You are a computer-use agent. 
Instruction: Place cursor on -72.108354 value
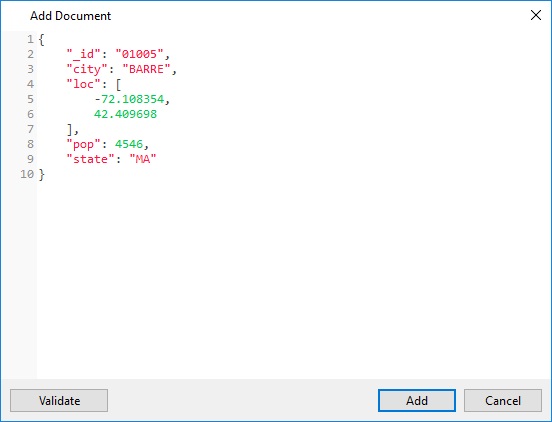129,99
